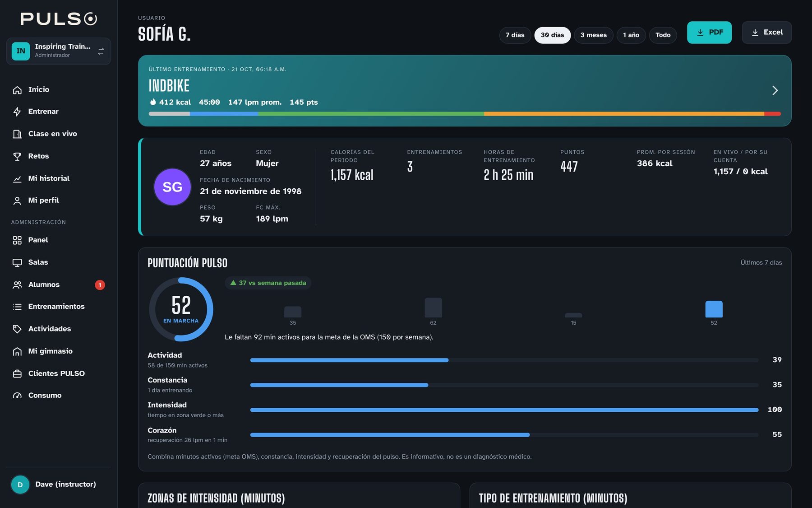
Task: Select the 30 días range
Action: 552,35
